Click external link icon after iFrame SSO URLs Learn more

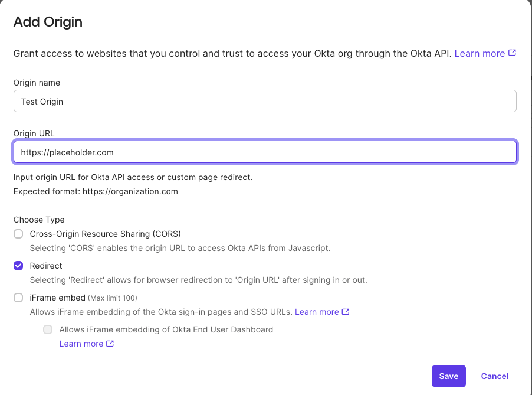coord(346,312)
